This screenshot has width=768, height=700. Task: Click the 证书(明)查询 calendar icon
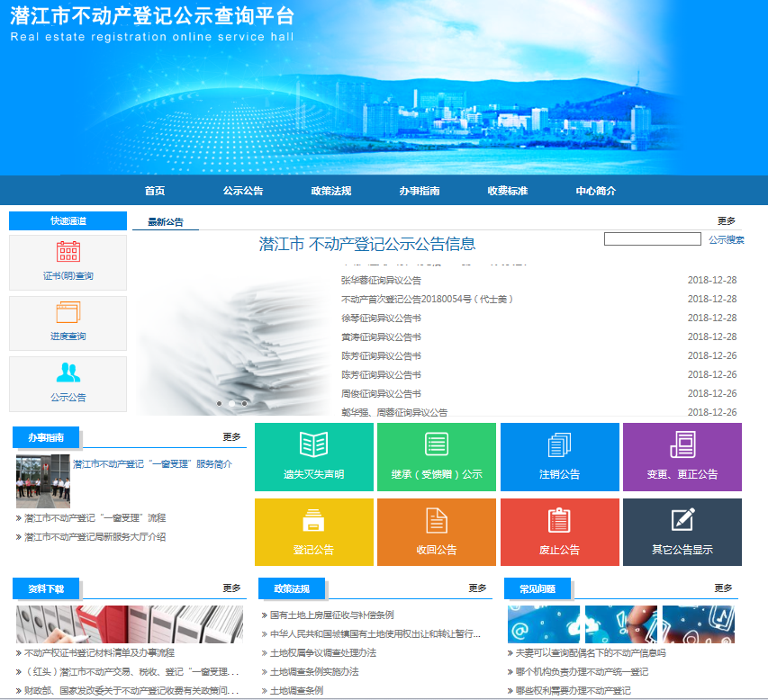pyautogui.click(x=68, y=252)
